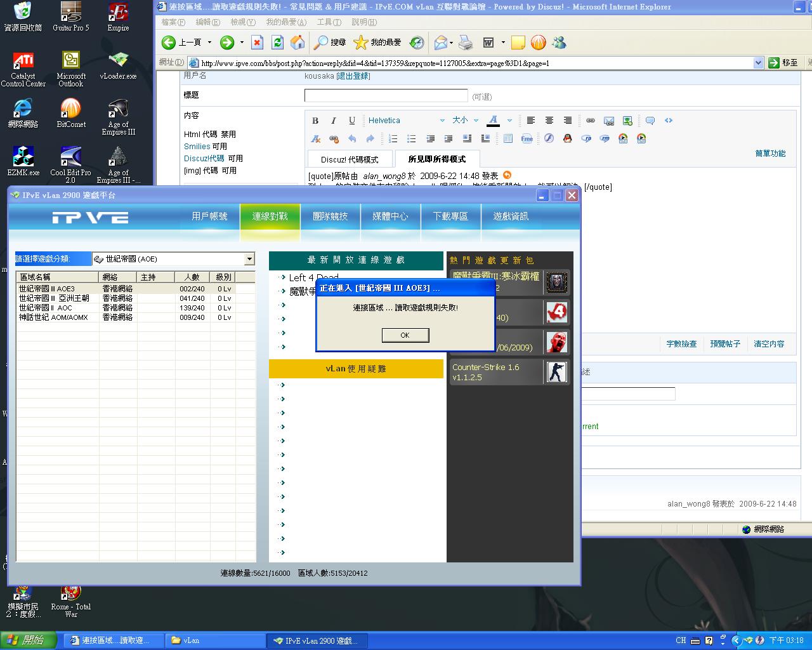Go back with the IE 上一頁 button
812x650 pixels.
point(181,43)
